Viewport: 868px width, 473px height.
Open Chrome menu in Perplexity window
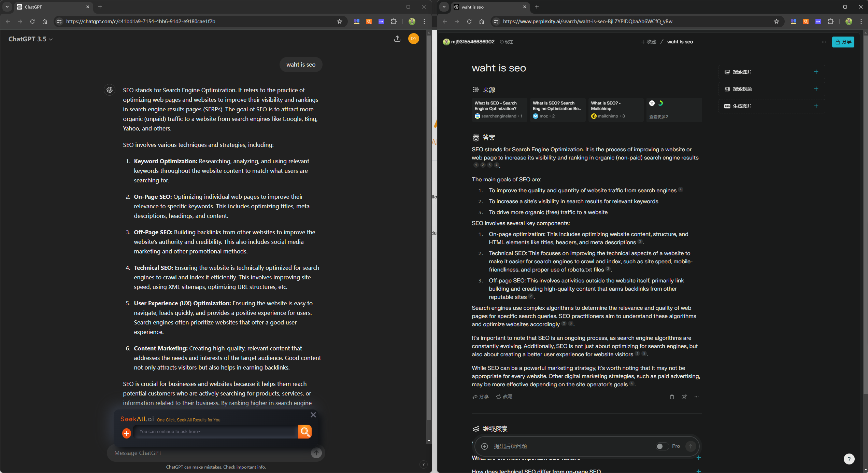(861, 22)
